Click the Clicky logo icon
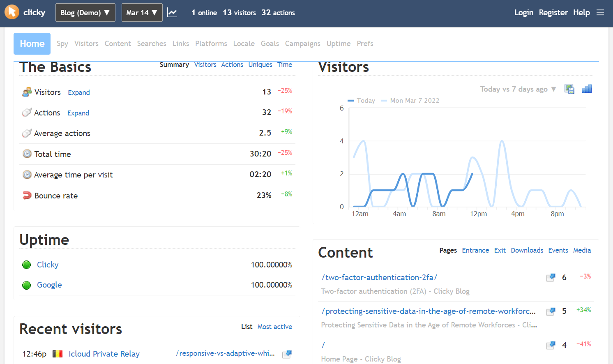Viewport: 613px width, 364px height. (12, 12)
